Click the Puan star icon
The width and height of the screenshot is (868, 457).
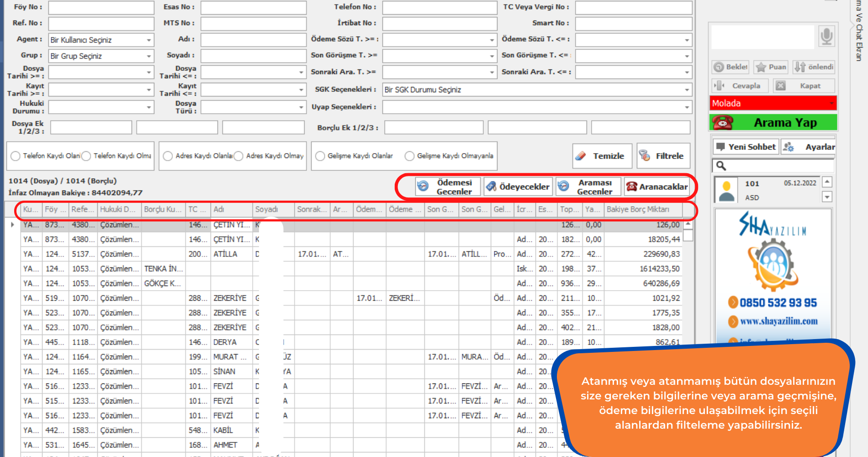761,67
